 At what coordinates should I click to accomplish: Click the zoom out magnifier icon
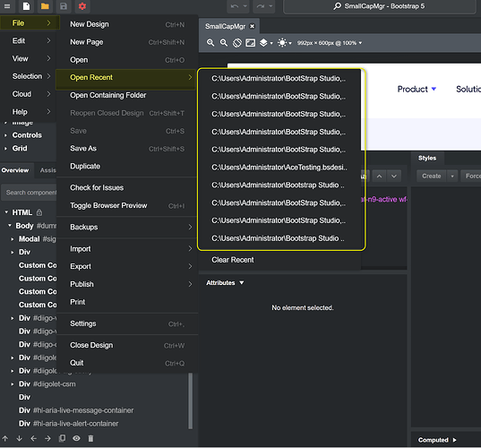(224, 43)
